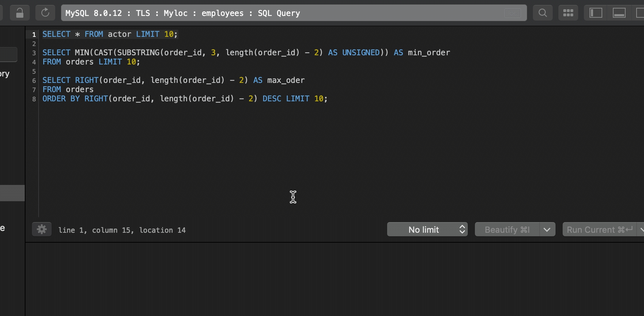Open editor settings via the gear icon
This screenshot has height=316, width=644.
(42, 230)
